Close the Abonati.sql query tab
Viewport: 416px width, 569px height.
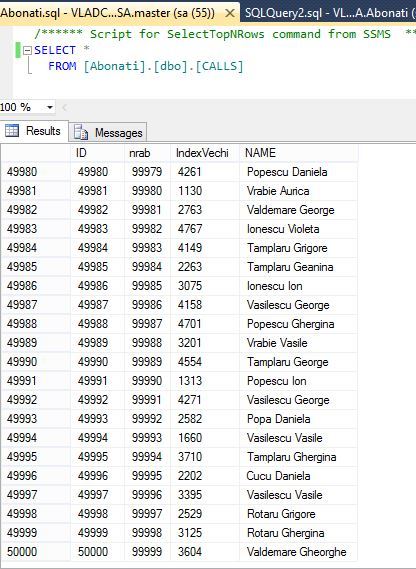229,13
